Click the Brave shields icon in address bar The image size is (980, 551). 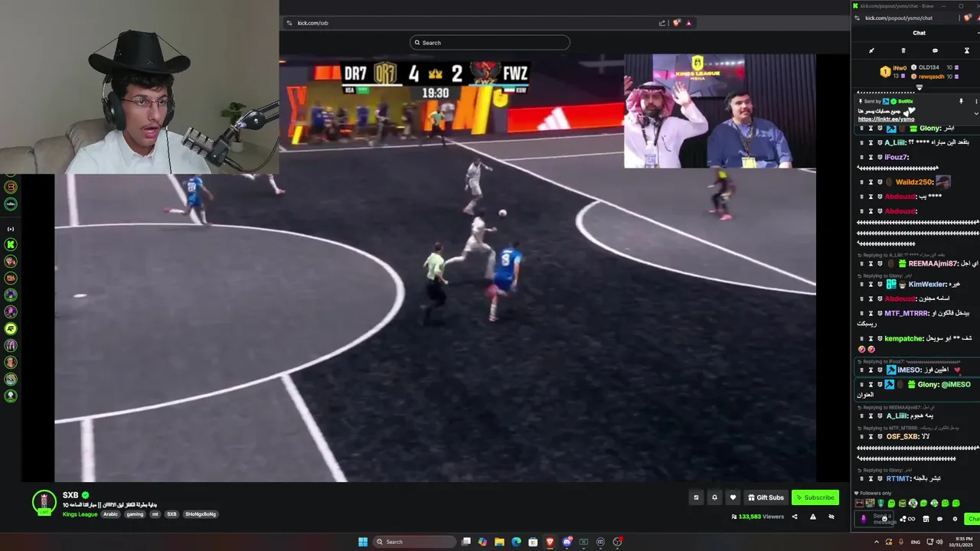point(676,23)
